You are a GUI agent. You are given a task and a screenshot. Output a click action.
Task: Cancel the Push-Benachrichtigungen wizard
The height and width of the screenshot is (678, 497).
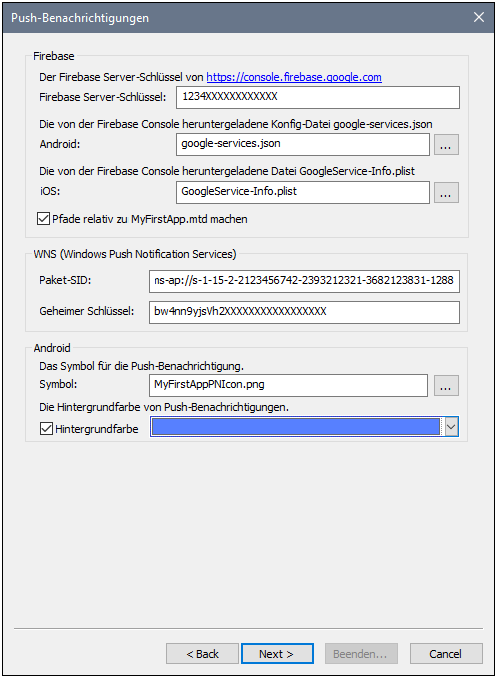tap(446, 653)
